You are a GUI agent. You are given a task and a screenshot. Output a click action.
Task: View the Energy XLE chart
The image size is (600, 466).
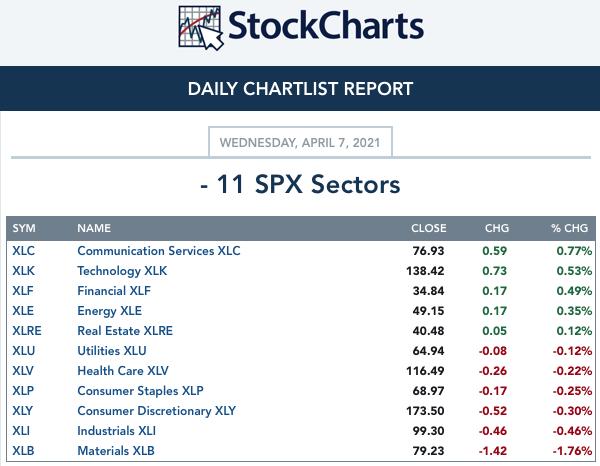tap(109, 311)
